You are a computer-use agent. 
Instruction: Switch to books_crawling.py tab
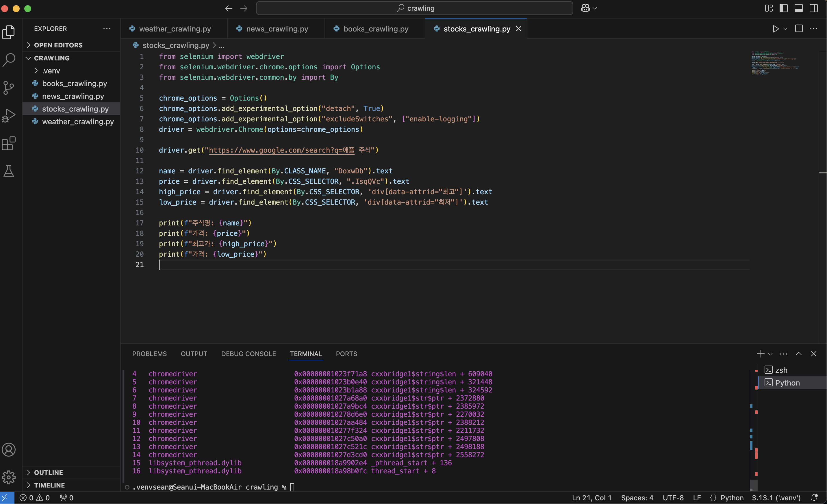(x=375, y=29)
